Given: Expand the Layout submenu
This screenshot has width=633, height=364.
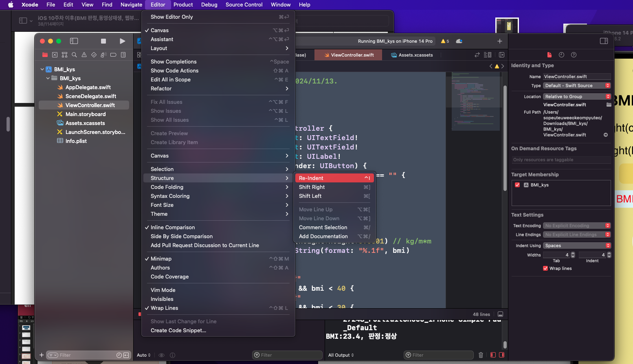Looking at the screenshot, I should pos(218,48).
